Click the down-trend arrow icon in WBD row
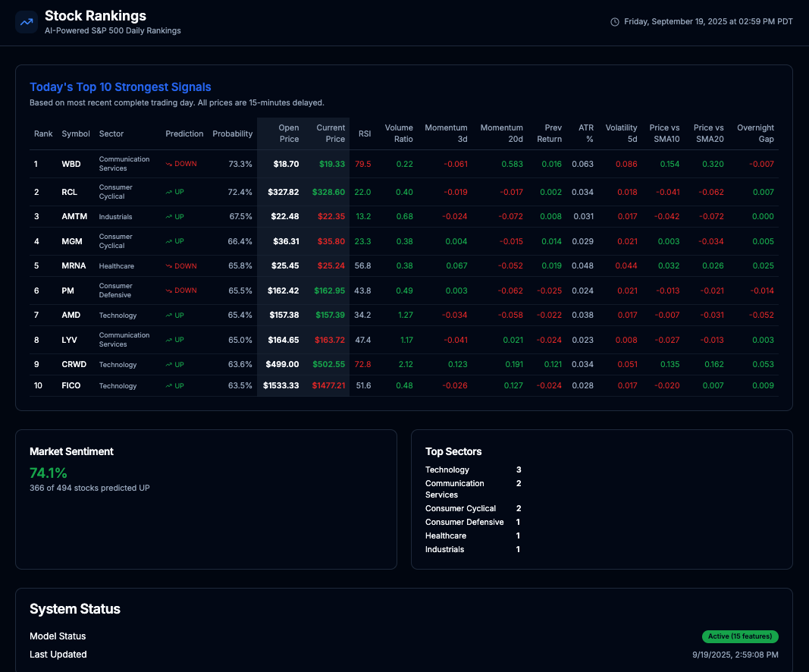This screenshot has width=809, height=672. pos(169,164)
